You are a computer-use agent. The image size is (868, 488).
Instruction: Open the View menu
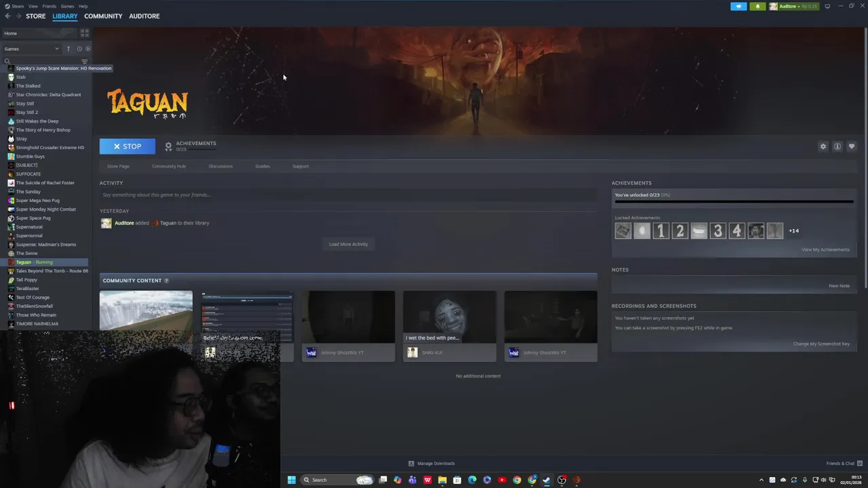pyautogui.click(x=33, y=6)
